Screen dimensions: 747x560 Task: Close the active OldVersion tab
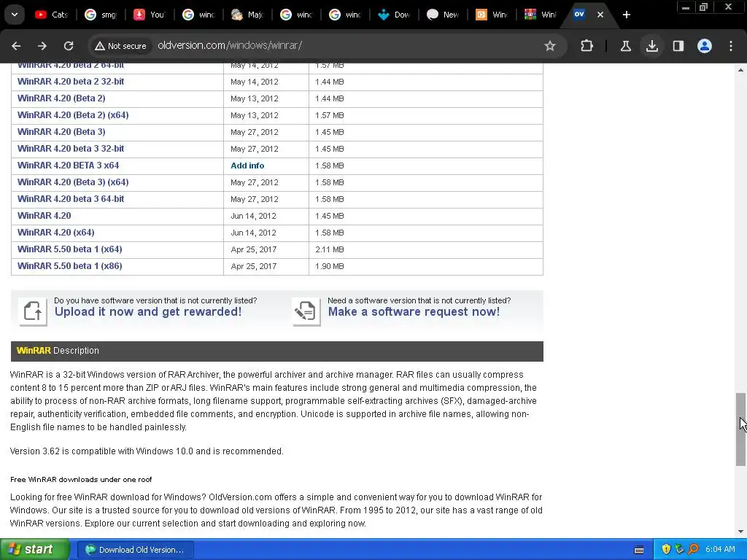pos(600,15)
